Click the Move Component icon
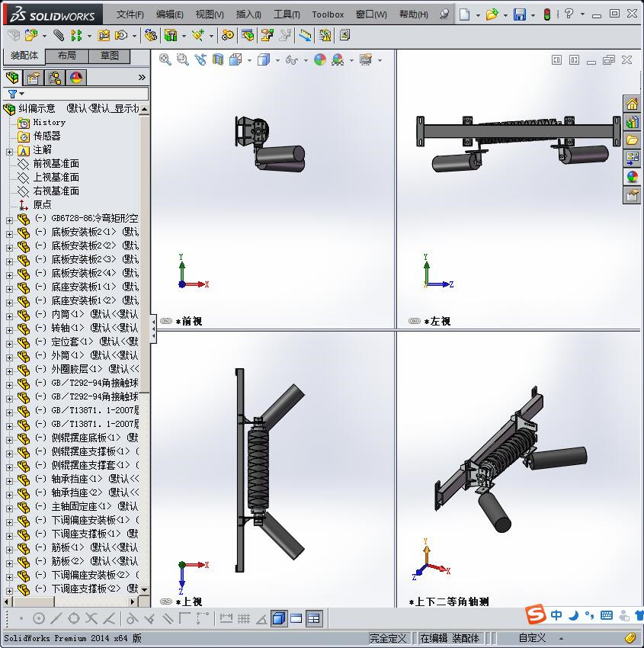The image size is (644, 648). coord(121,36)
